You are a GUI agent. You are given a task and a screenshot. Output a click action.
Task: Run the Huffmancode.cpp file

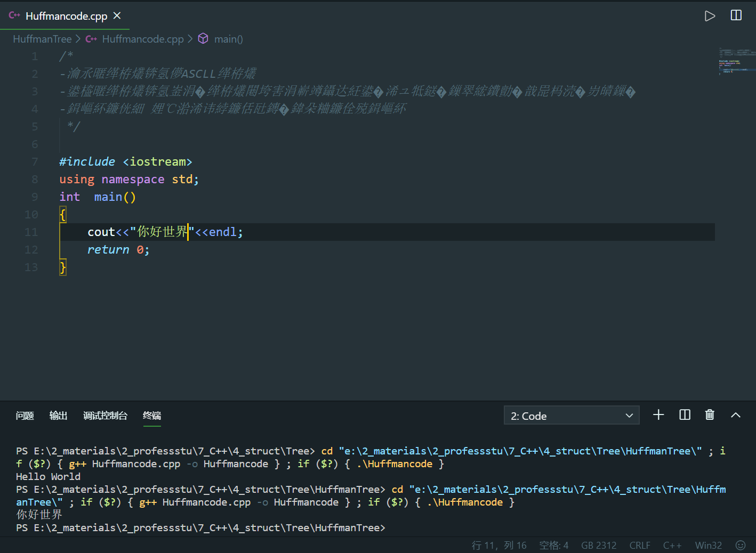[710, 15]
